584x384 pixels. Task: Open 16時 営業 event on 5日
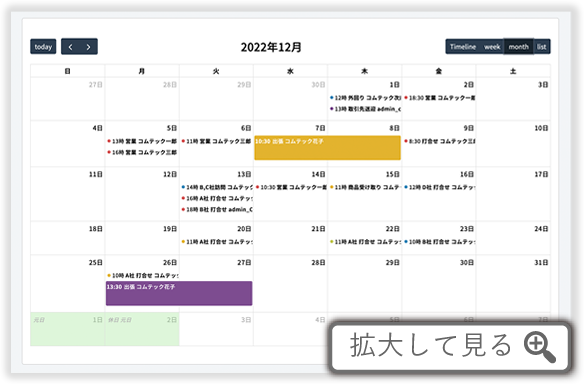pyautogui.click(x=142, y=152)
